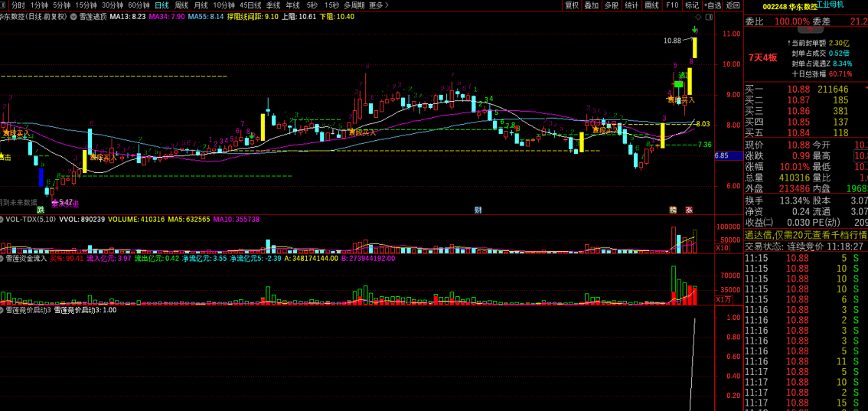Select the 10分钟 period tab
This screenshot has height=411, width=868.
224,5
